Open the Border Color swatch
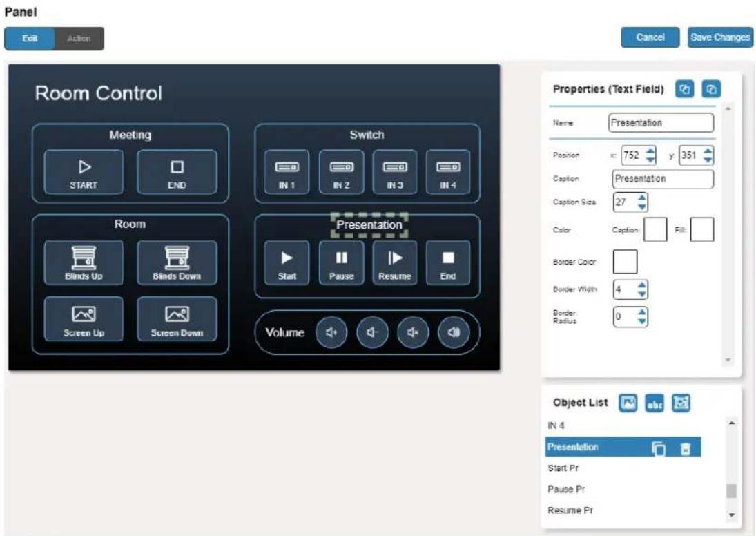Viewport: 756px width, 536px height. click(x=626, y=262)
